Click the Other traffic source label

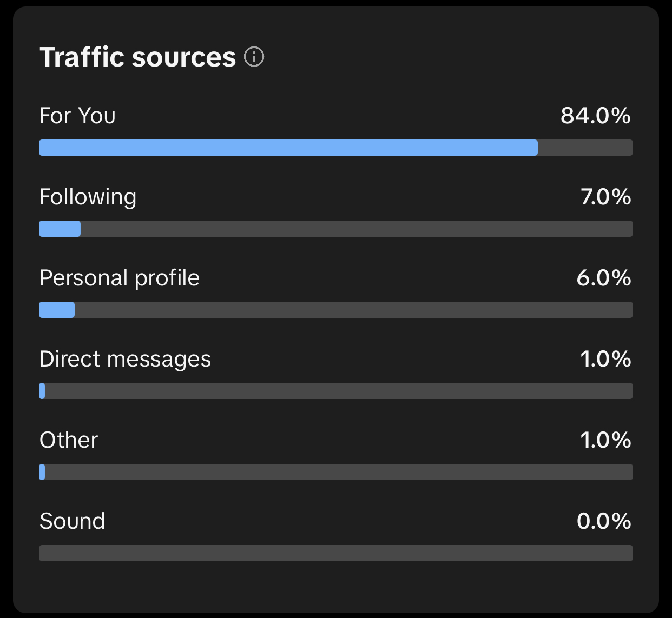pyautogui.click(x=69, y=440)
